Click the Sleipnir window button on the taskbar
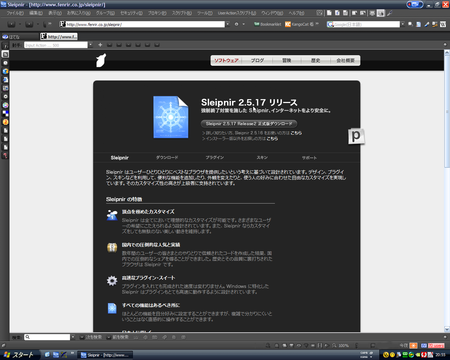 (x=105, y=355)
